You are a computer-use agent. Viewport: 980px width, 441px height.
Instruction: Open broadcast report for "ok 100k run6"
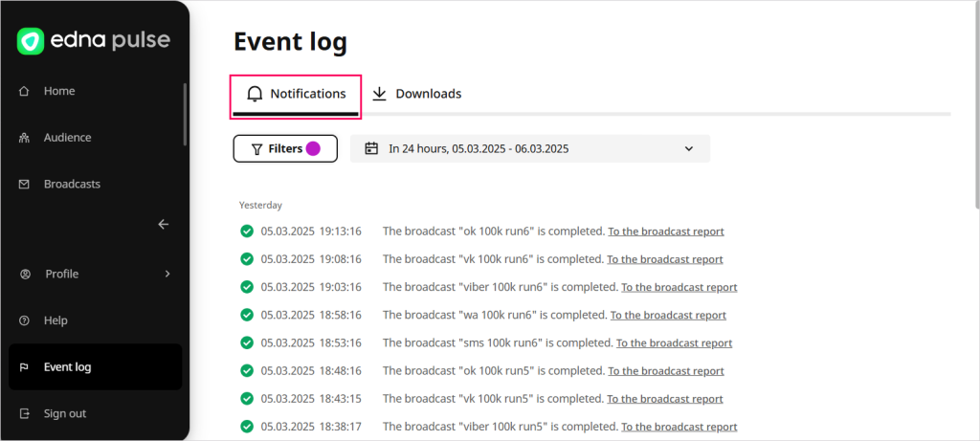pyautogui.click(x=666, y=231)
